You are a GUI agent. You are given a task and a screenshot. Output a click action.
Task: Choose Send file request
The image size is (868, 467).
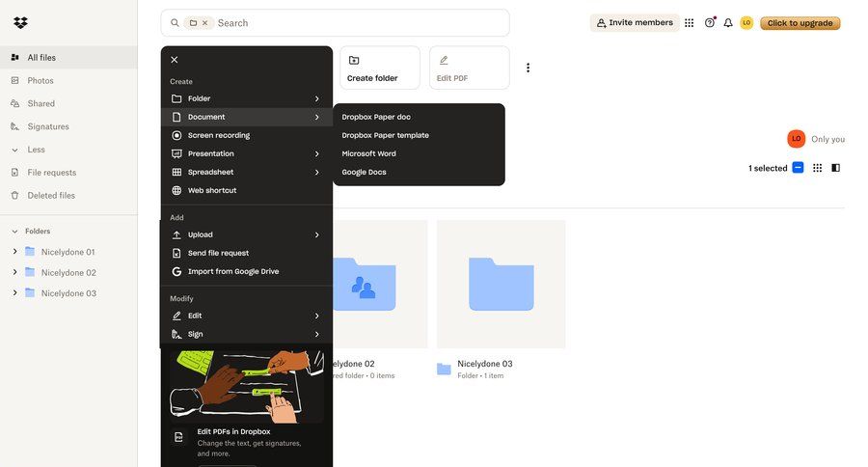(246, 253)
